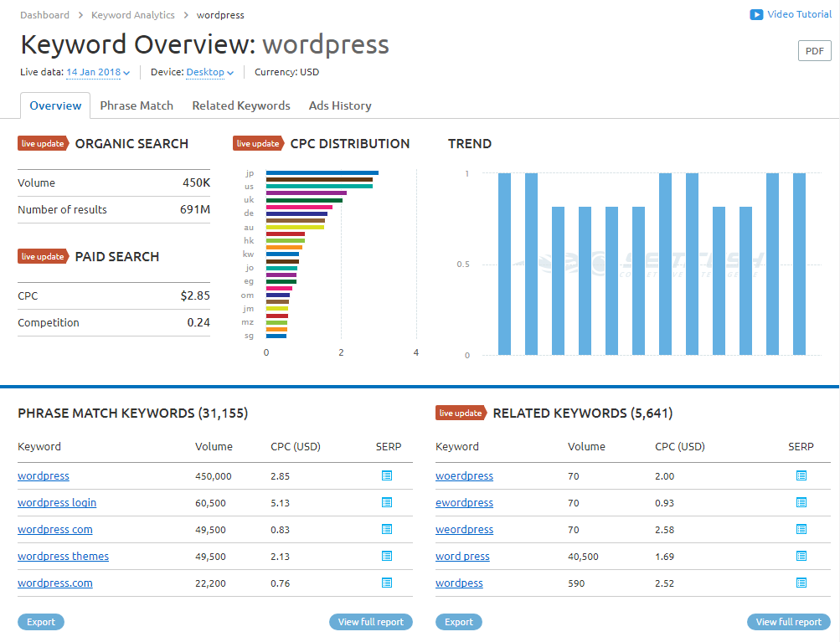This screenshot has height=642, width=840.
Task: Open SERP icon for word press row
Action: tap(801, 556)
